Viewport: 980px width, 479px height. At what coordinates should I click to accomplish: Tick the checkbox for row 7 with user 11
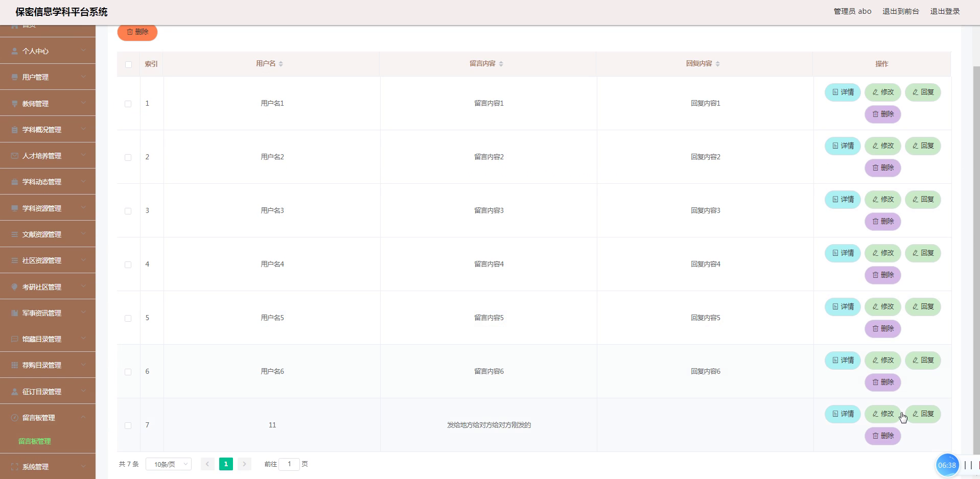[x=128, y=425]
